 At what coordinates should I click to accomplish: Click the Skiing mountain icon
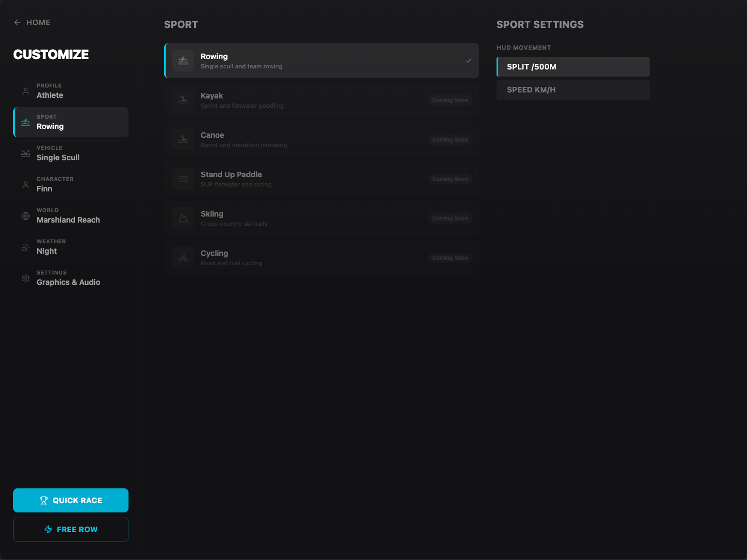pos(183,218)
